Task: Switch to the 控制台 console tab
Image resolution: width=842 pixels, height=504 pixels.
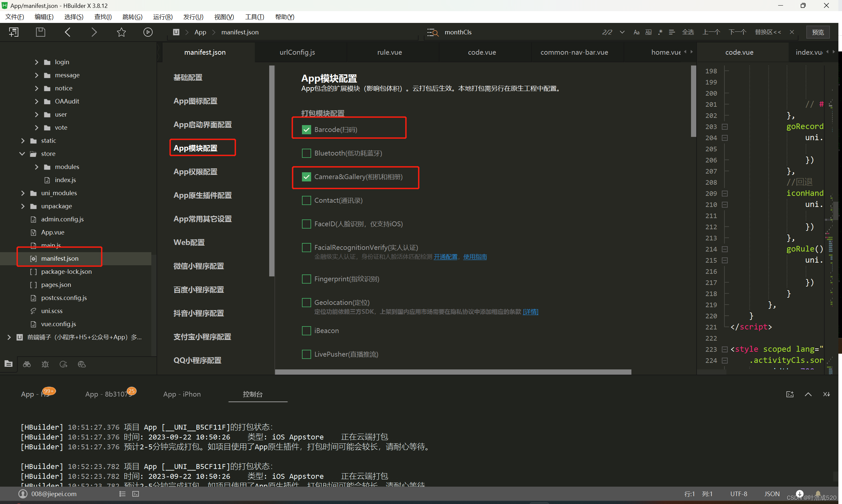Action: tap(253, 394)
